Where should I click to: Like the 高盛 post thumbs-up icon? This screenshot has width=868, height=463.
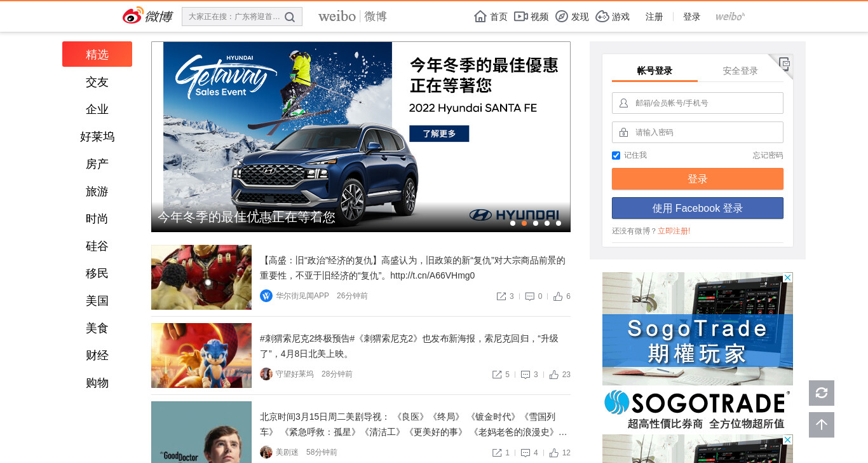[x=558, y=296]
